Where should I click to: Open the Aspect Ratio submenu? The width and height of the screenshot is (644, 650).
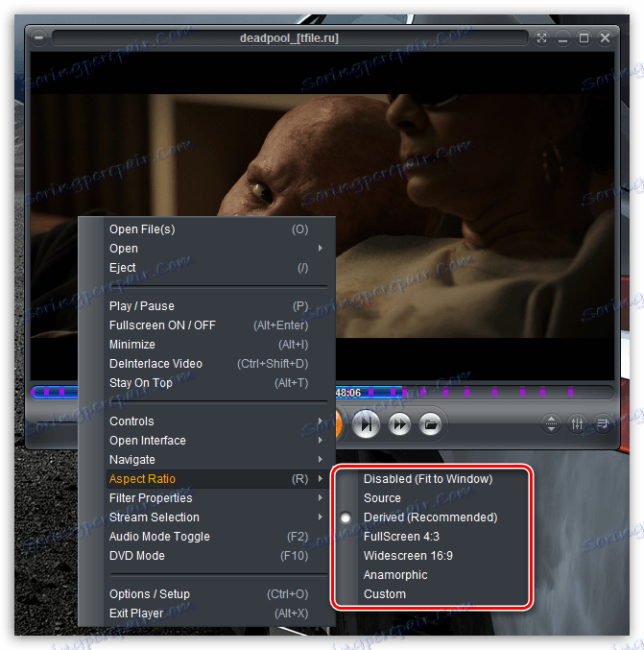pos(216,479)
